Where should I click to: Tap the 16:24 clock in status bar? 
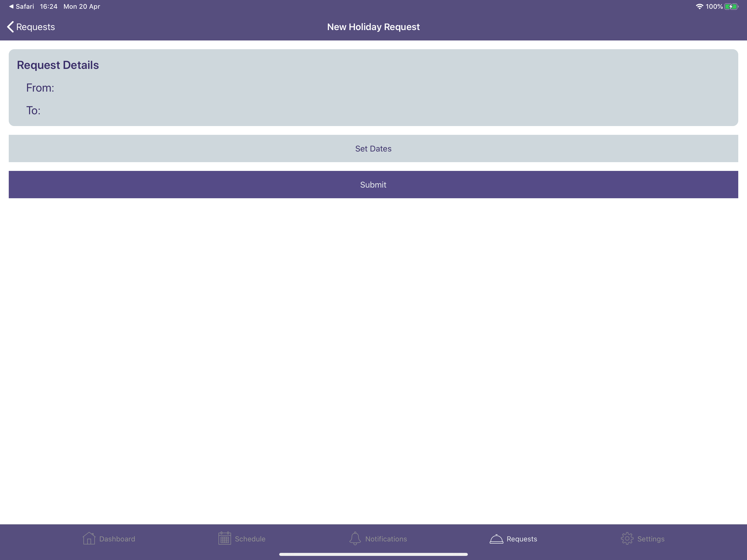[49, 6]
